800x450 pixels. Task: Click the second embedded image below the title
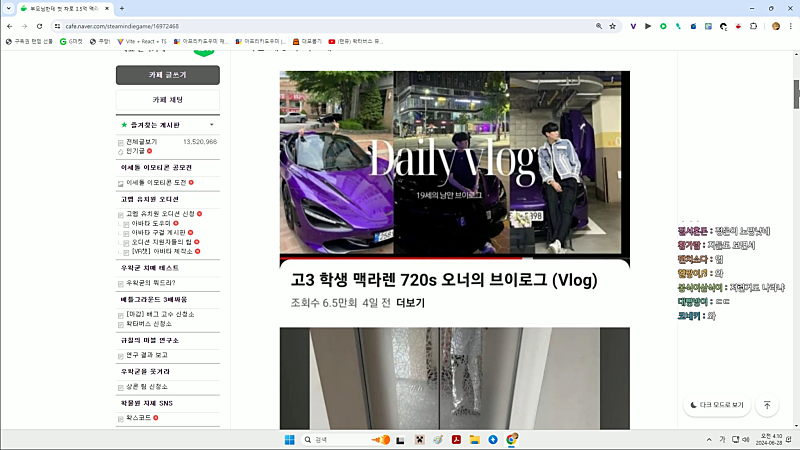pos(455,379)
